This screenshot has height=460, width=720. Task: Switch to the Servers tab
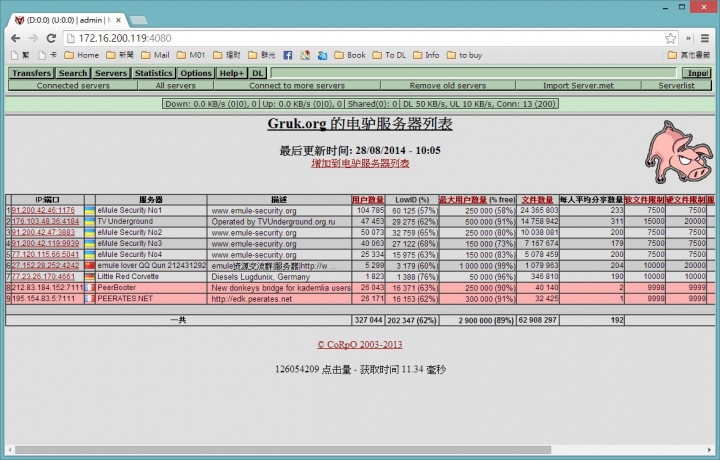tap(111, 73)
